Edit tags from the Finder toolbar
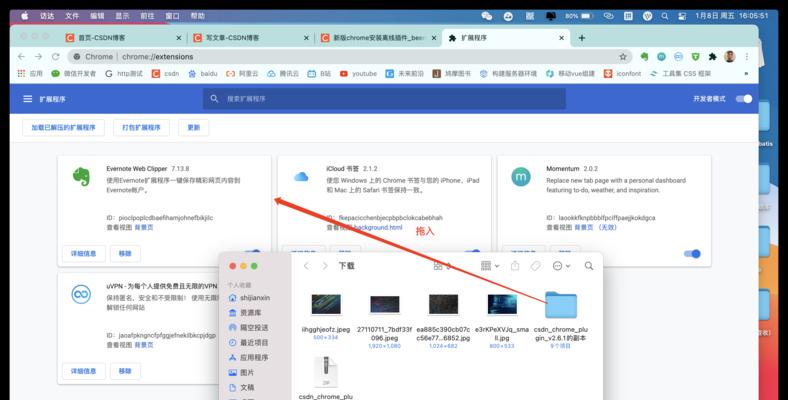This screenshot has height=400, width=788. (x=535, y=266)
